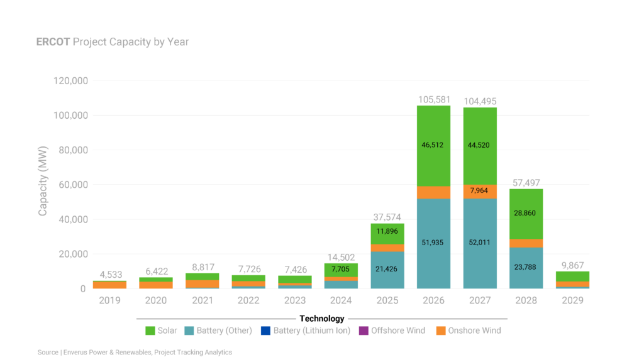Click the Technology legend heading
The width and height of the screenshot is (644, 362).
[x=322, y=319]
